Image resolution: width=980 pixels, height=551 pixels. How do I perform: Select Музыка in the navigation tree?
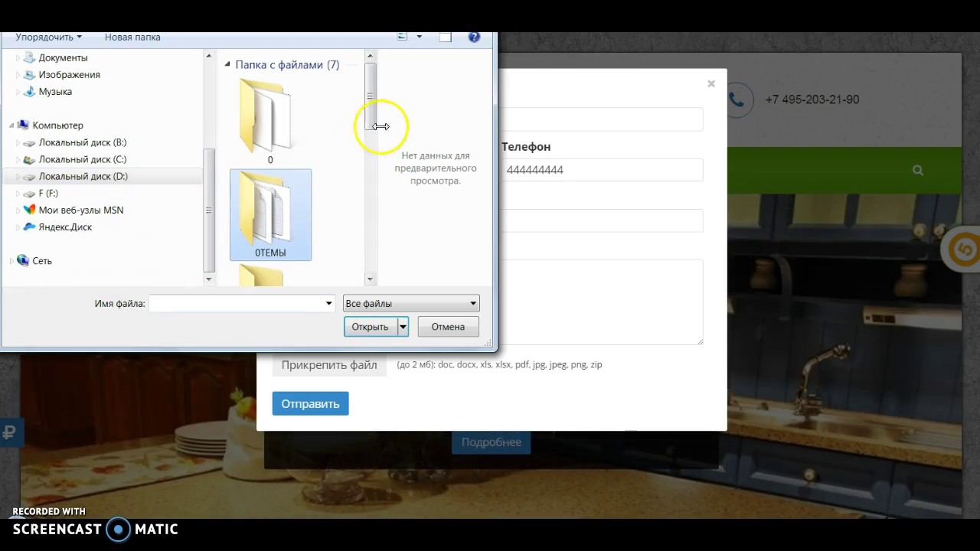[x=55, y=91]
